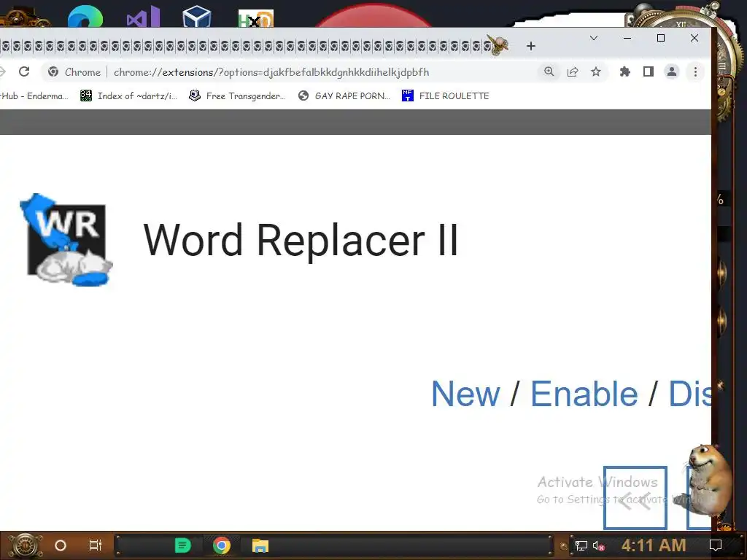Click the New link

465,394
